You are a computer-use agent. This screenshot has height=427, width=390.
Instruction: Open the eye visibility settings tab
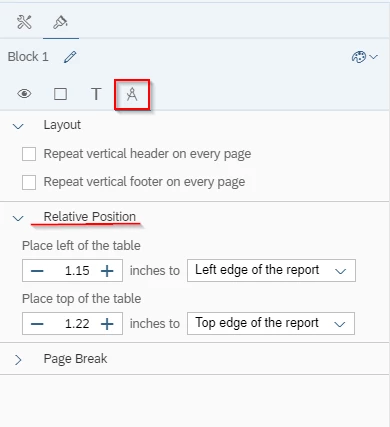pos(24,94)
